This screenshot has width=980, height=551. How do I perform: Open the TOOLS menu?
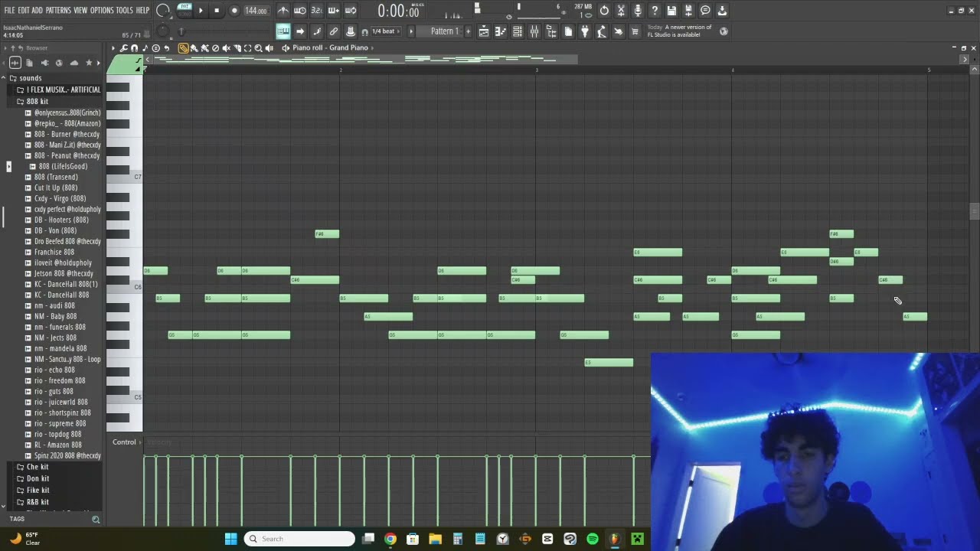click(125, 11)
